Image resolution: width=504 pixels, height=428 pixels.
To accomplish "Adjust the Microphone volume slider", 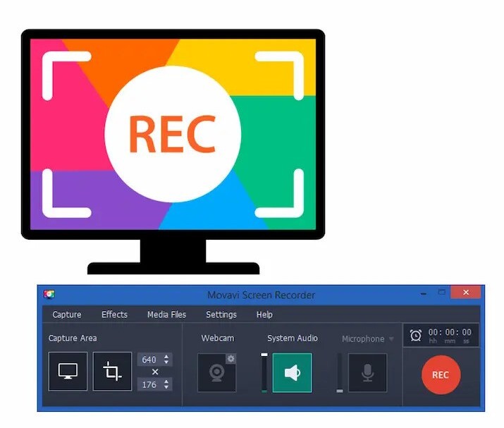I will 340,373.
